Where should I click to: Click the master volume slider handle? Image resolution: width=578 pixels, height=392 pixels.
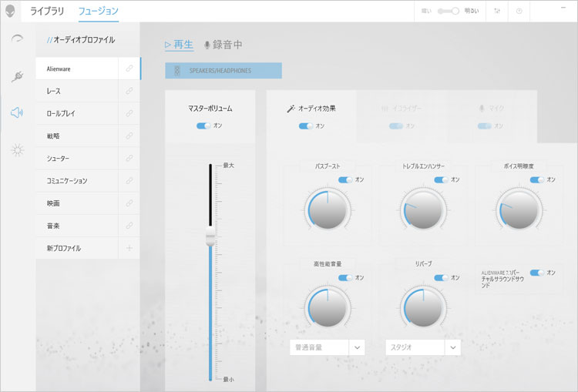tap(210, 238)
